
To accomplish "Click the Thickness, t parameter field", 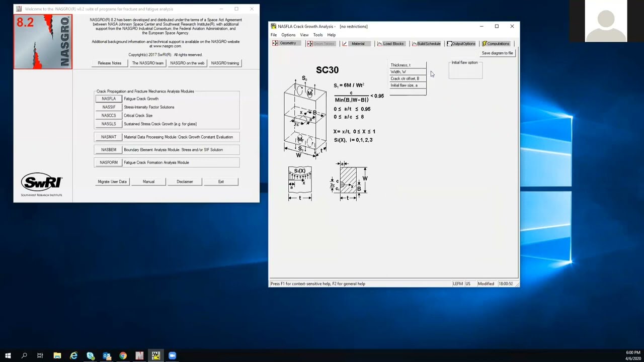I will click(408, 65).
